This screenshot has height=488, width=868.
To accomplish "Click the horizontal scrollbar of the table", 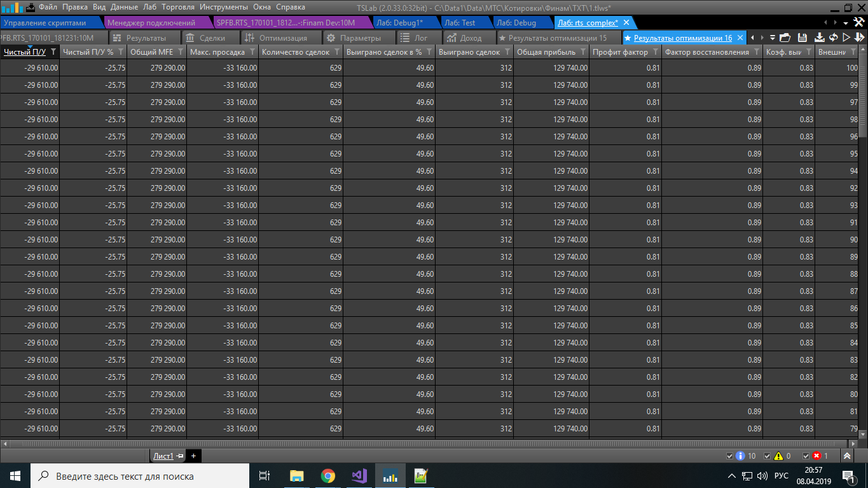I will pos(429,443).
